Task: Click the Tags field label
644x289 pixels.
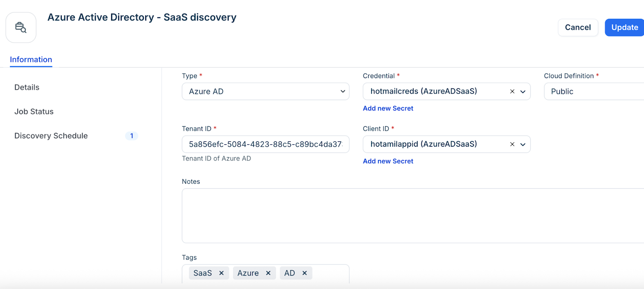Action: [x=189, y=258]
